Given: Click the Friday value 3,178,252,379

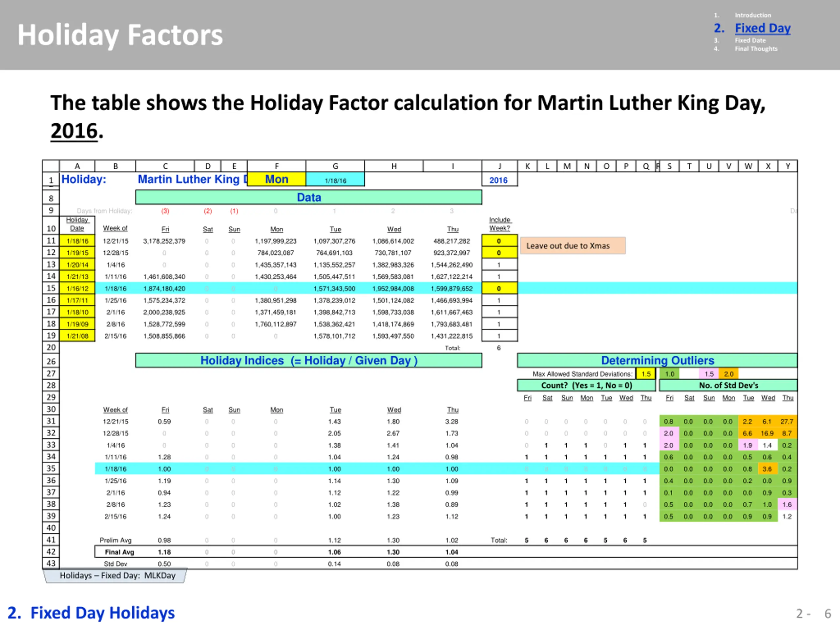Looking at the screenshot, I should 164,241.
